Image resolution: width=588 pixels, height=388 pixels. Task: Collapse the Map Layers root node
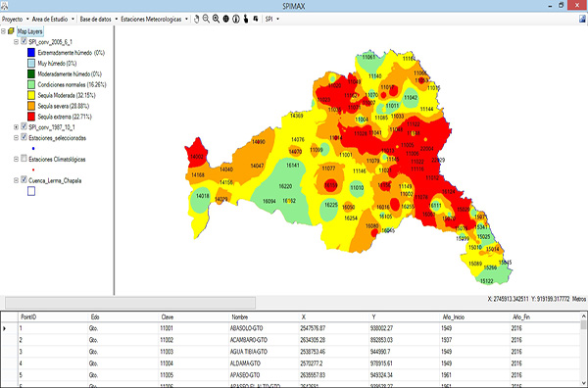click(3, 31)
